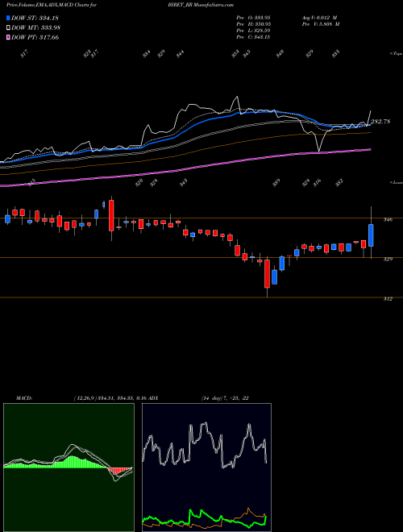Click the last large blue candlestick
This screenshot has width=403, height=532.
pos(371,235)
